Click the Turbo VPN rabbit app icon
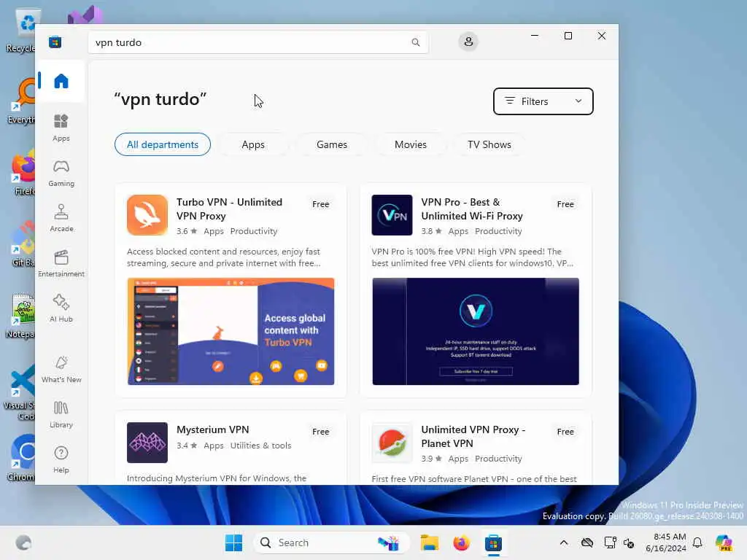Viewport: 747px width, 560px height. [x=147, y=215]
